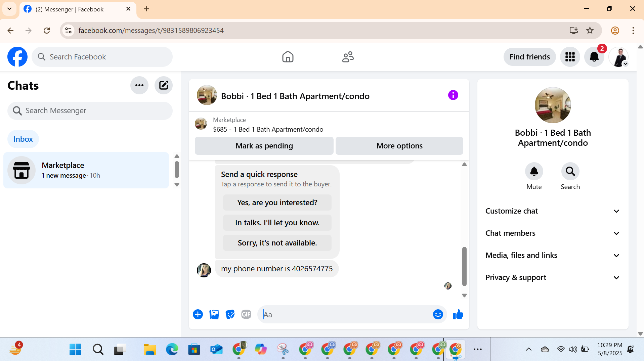Reload the page in browser toolbar

47,31
